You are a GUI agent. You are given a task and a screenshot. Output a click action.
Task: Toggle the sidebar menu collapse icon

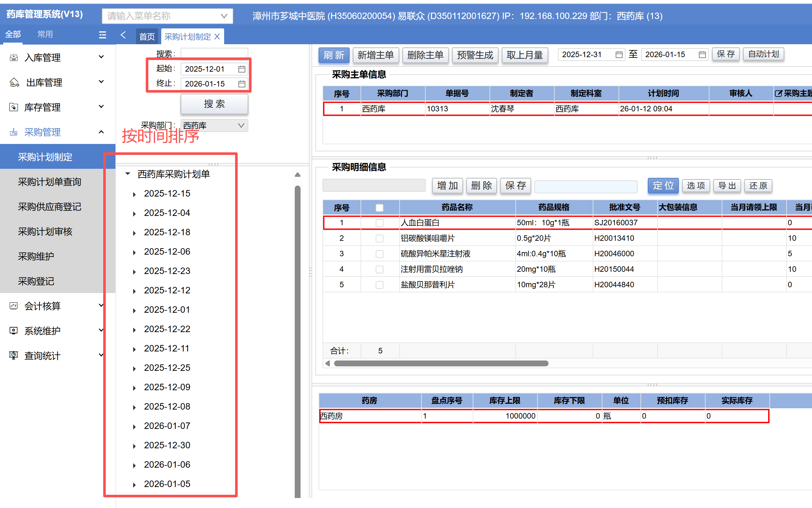coord(102,35)
